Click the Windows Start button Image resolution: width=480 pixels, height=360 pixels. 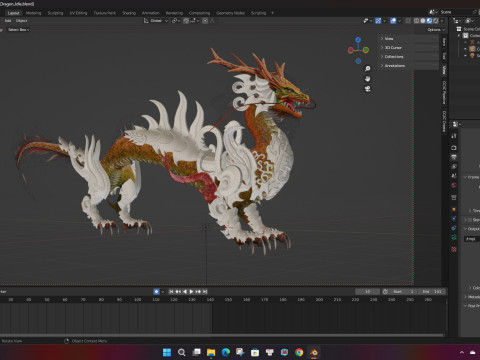click(167, 352)
